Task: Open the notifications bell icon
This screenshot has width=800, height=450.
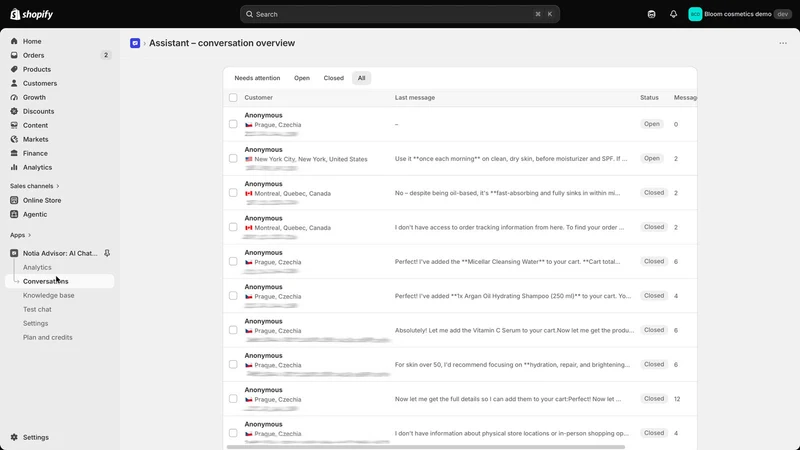Action: tap(673, 14)
